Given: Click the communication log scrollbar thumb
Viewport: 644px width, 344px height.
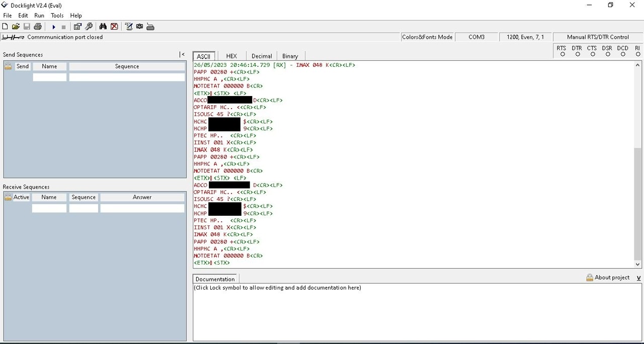Looking at the screenshot, I should tap(638, 204).
